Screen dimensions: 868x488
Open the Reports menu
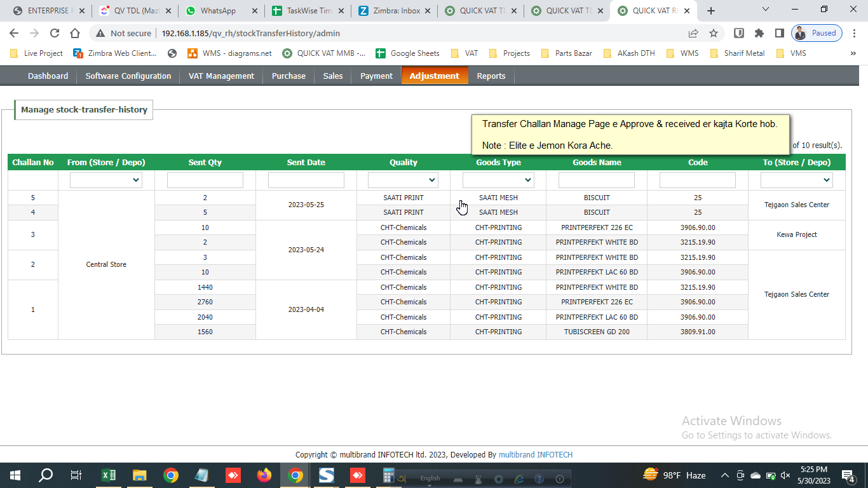491,76
